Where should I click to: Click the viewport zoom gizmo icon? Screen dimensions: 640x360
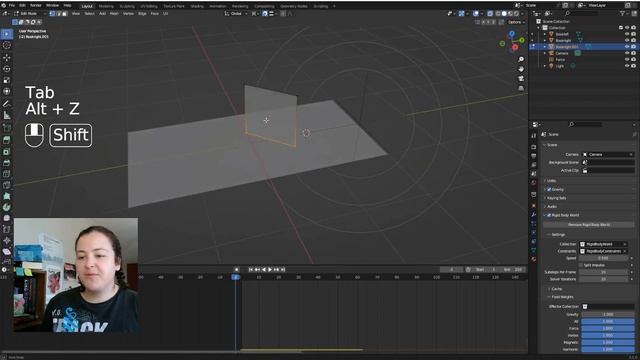tap(521, 60)
